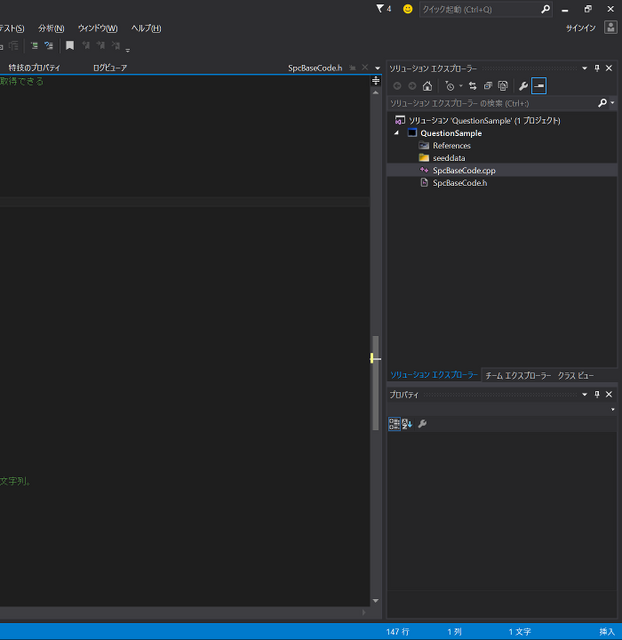Click the Quick Launch search field

tap(478, 9)
